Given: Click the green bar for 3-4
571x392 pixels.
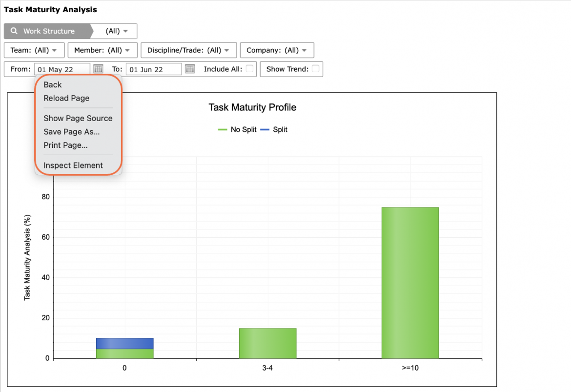Looking at the screenshot, I should pos(267,344).
